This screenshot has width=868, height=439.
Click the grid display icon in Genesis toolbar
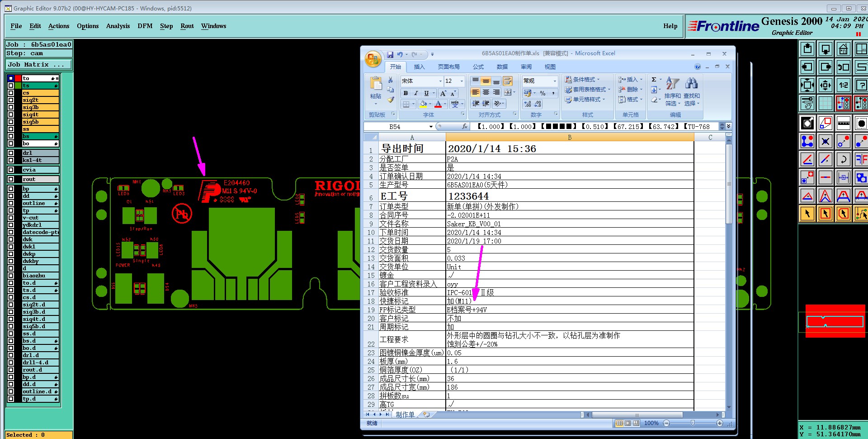click(x=825, y=103)
